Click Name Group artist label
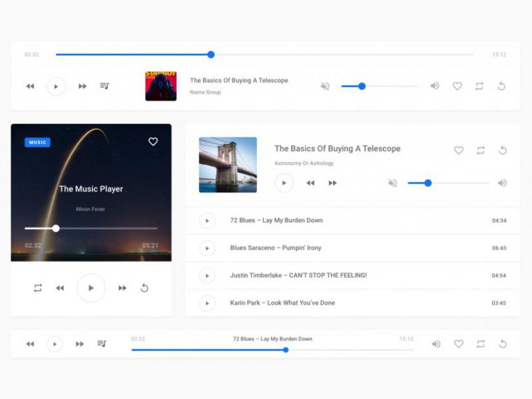532x399 pixels. click(x=205, y=92)
